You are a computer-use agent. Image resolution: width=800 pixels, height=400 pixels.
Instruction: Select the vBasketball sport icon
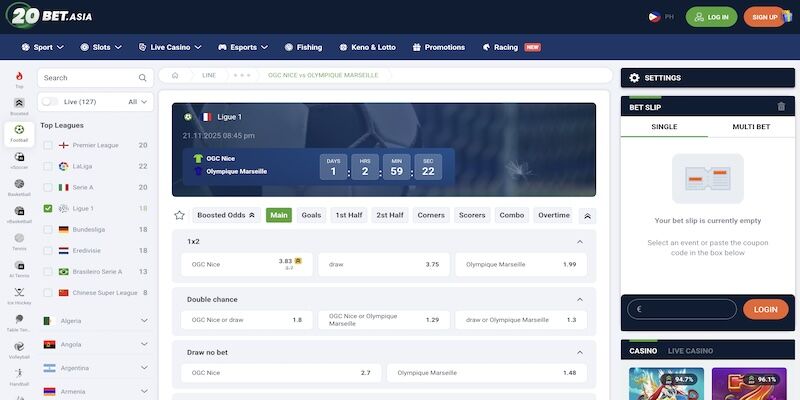(19, 211)
